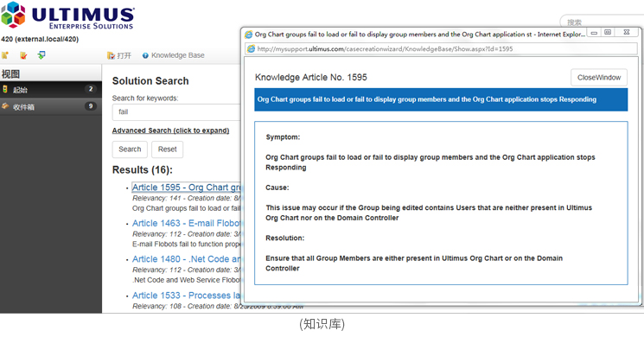Open the Knowledge Base toolbar item
644x337 pixels.
point(174,55)
